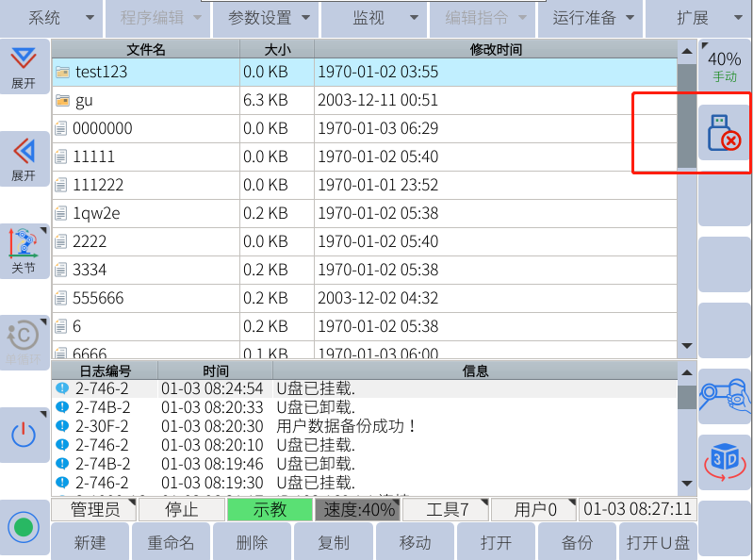
Task: Click the file icon next to 1qw2e
Action: [62, 213]
